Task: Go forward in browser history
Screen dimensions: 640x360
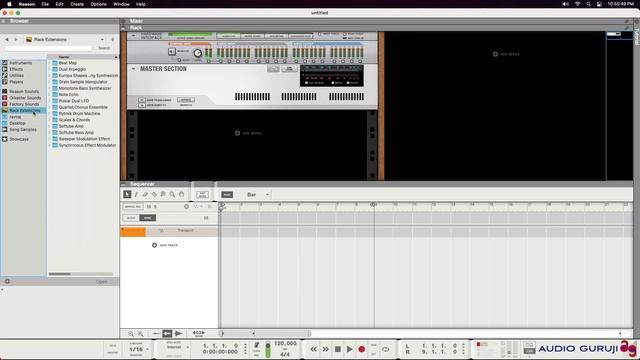Action: pyautogui.click(x=16, y=40)
